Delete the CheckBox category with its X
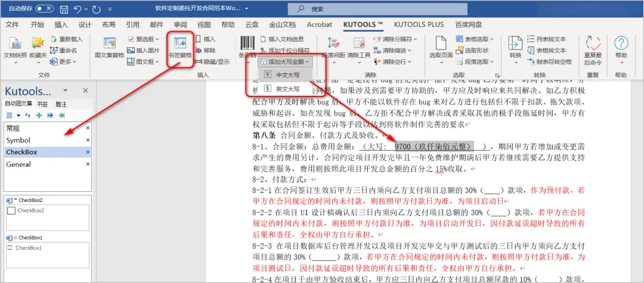The image size is (644, 283). (x=88, y=152)
